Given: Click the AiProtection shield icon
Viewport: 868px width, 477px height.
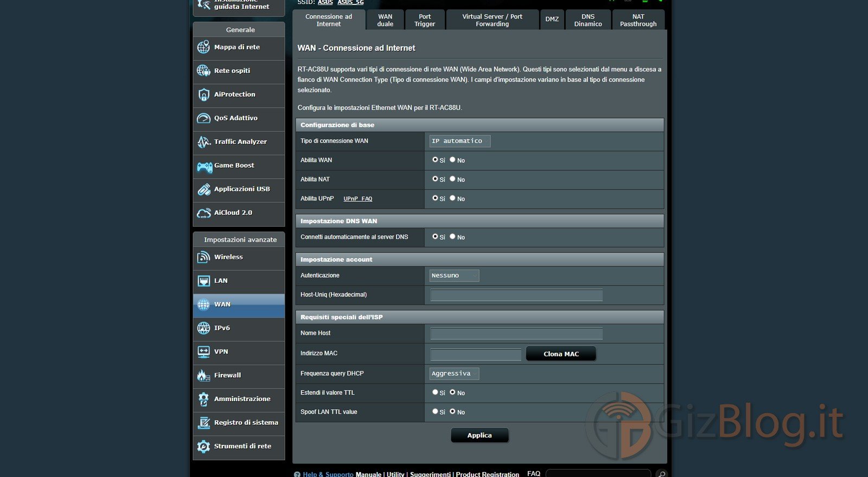Looking at the screenshot, I should pyautogui.click(x=203, y=95).
